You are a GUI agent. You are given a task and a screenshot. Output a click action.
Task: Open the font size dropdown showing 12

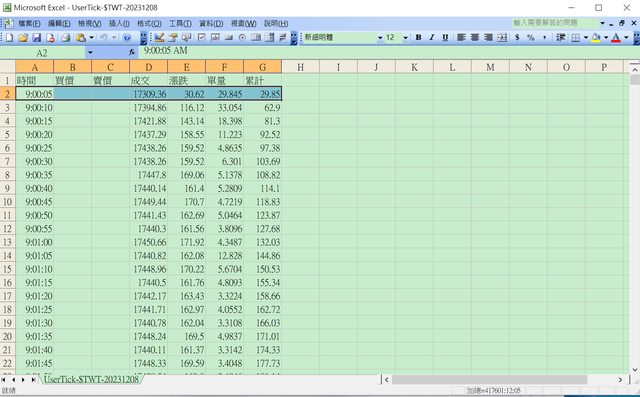point(405,38)
